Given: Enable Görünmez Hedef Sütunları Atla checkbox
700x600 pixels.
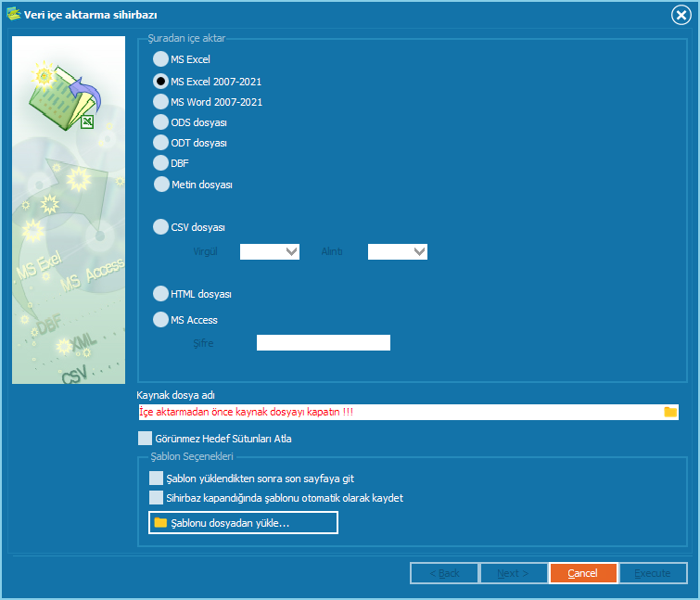Looking at the screenshot, I should 145,439.
